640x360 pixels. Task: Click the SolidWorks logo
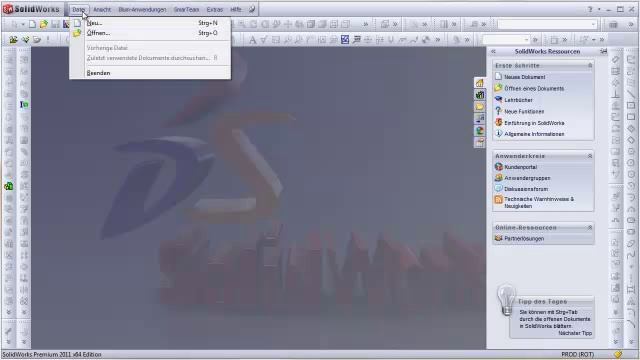31,9
